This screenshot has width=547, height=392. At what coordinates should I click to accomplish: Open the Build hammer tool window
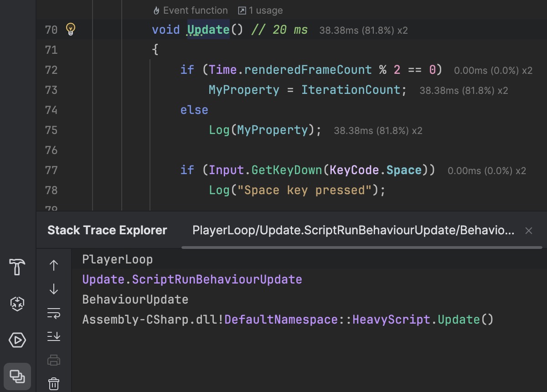(17, 267)
